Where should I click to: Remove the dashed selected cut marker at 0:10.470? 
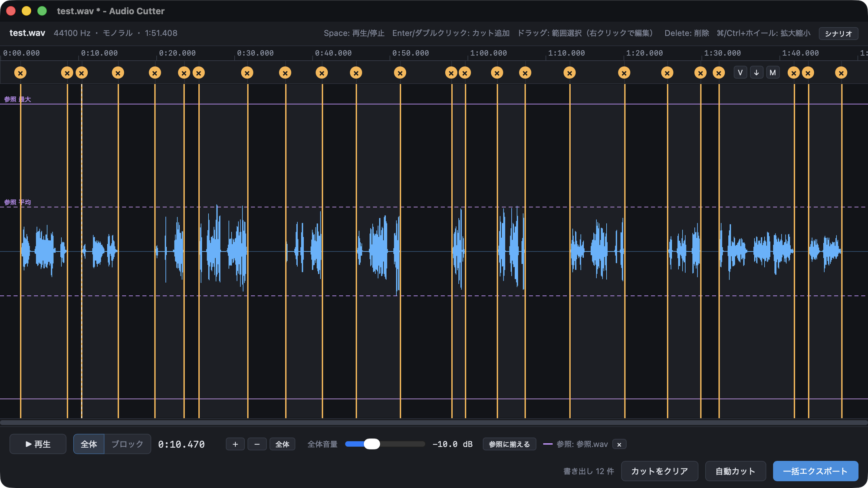[x=82, y=73]
